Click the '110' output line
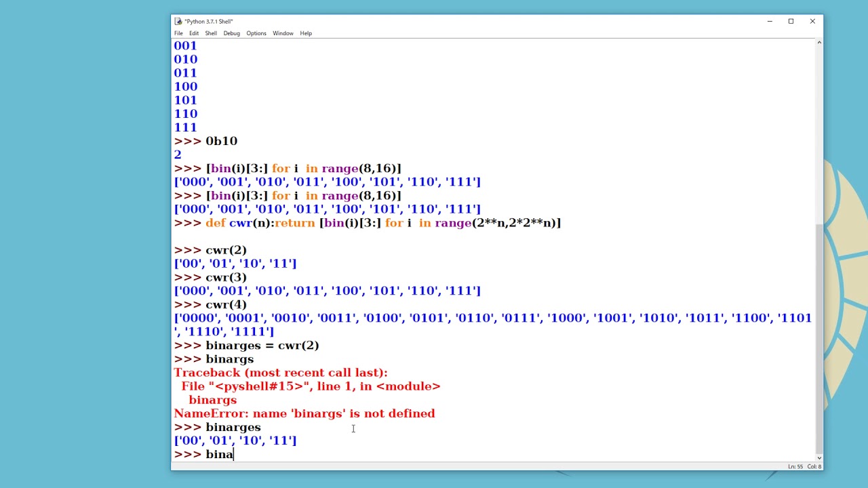 [x=185, y=114]
